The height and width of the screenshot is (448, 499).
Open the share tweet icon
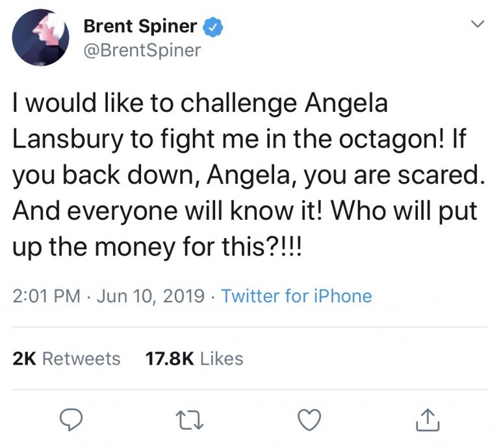427,421
